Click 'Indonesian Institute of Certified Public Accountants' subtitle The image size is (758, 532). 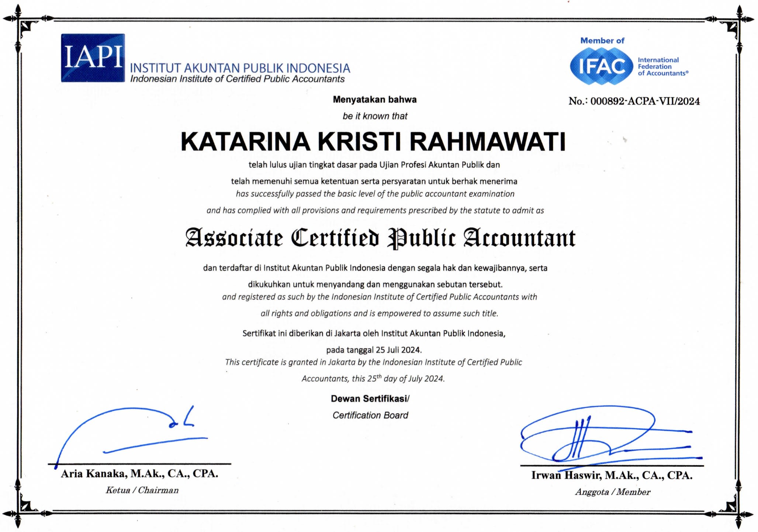(x=238, y=79)
